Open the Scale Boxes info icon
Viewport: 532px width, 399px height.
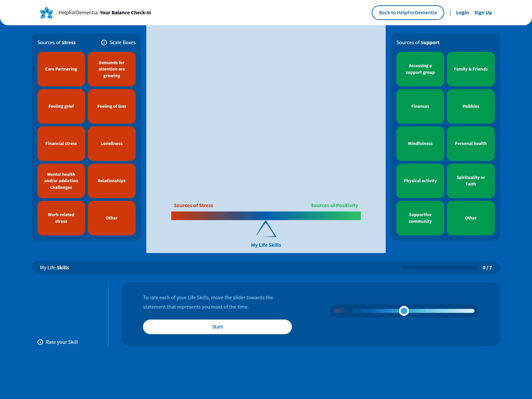[104, 43]
